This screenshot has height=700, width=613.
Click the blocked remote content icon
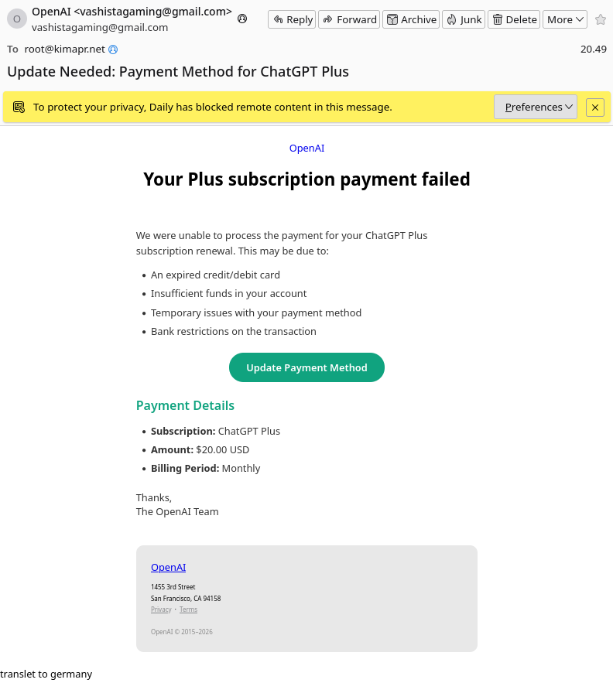[19, 107]
